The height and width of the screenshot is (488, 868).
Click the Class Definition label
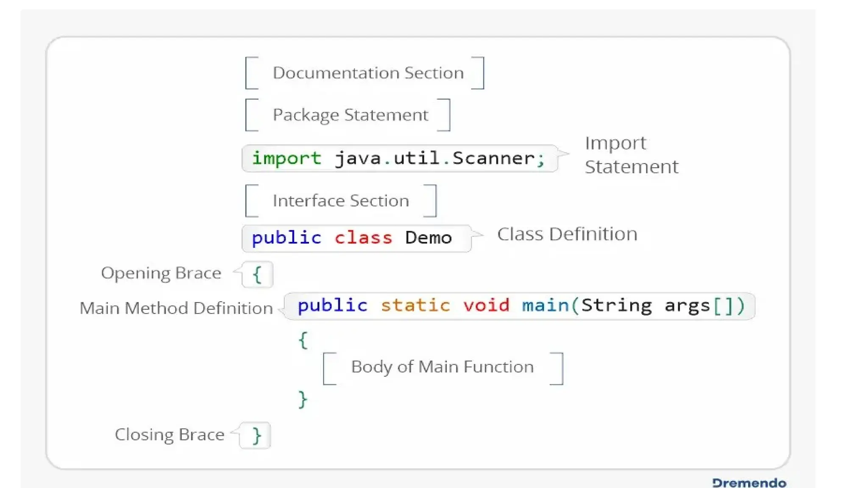click(567, 234)
